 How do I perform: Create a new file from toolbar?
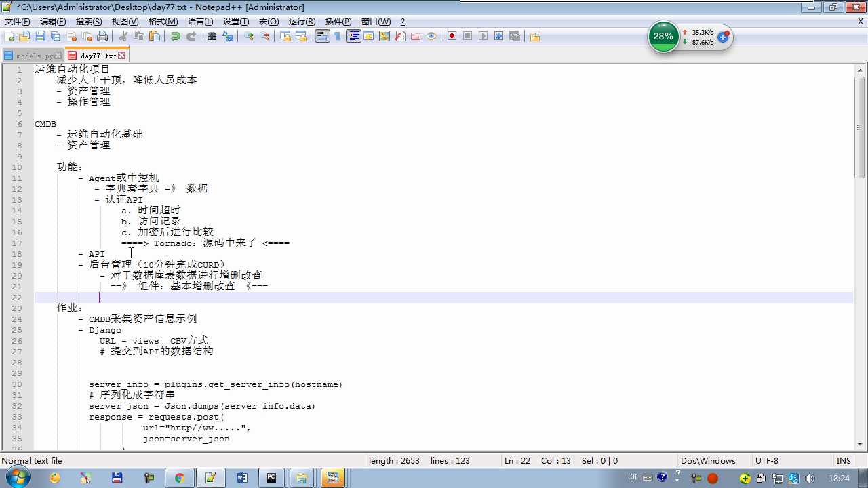pos(9,36)
